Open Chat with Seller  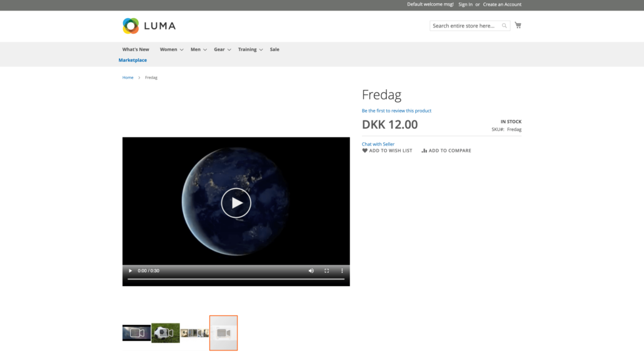378,144
